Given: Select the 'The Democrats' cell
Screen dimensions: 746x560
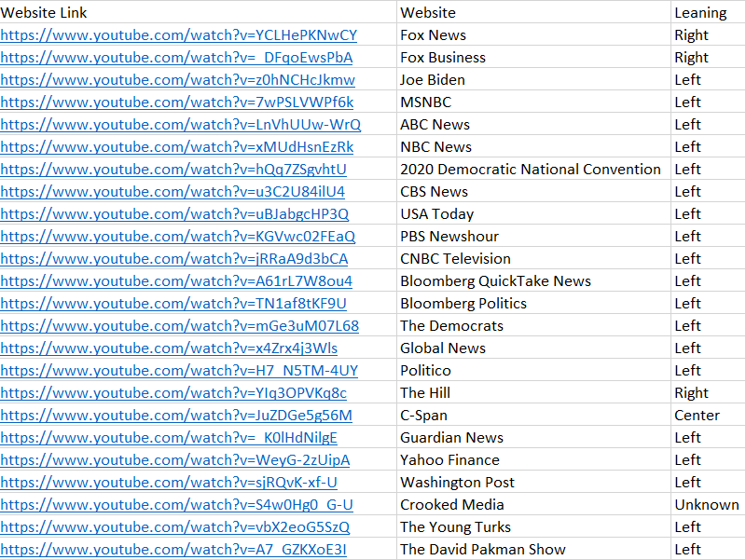Looking at the screenshot, I should coord(533,325).
